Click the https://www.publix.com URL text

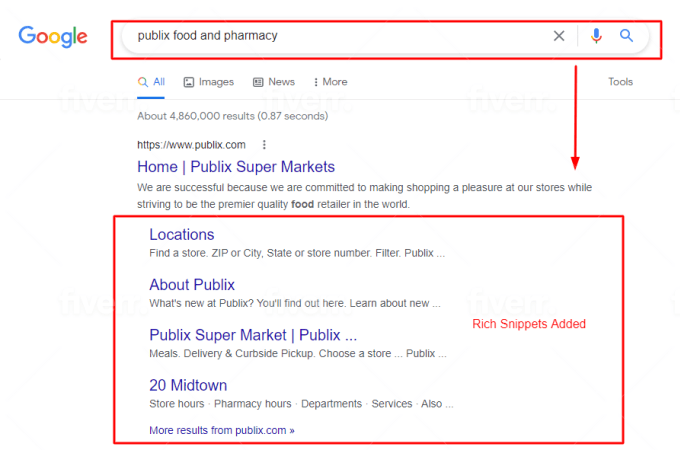coord(191,145)
